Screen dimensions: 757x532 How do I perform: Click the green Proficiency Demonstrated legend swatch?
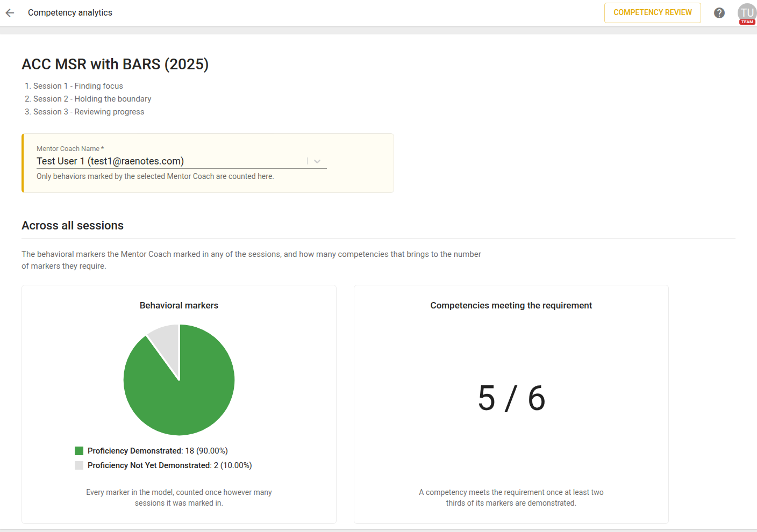[79, 451]
